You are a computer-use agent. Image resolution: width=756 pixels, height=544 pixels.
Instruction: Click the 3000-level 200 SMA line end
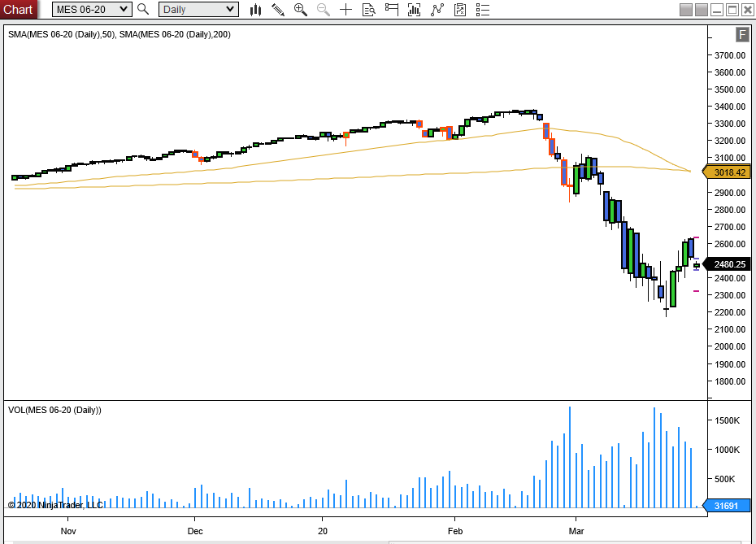point(689,171)
